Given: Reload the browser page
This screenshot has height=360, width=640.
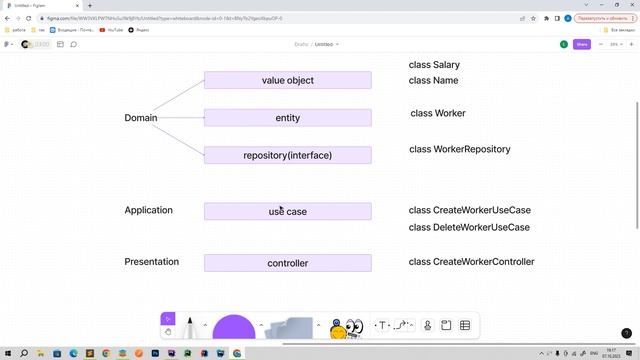Looking at the screenshot, I should (29, 18).
